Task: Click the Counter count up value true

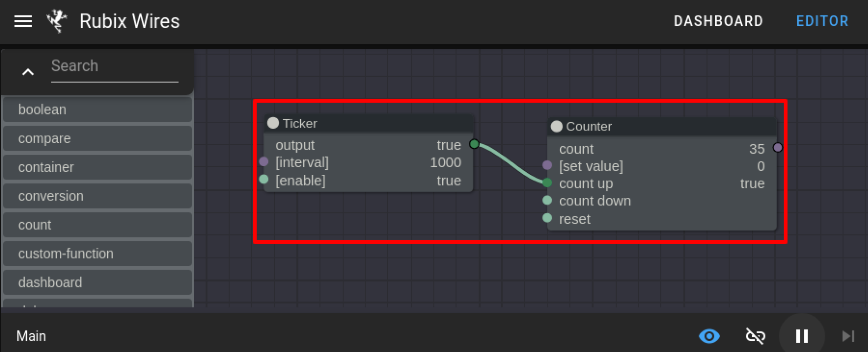Action: coord(752,184)
